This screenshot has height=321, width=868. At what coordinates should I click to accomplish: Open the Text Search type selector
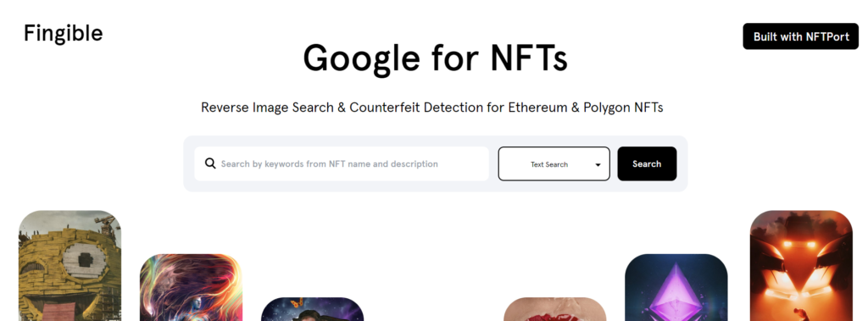click(554, 163)
